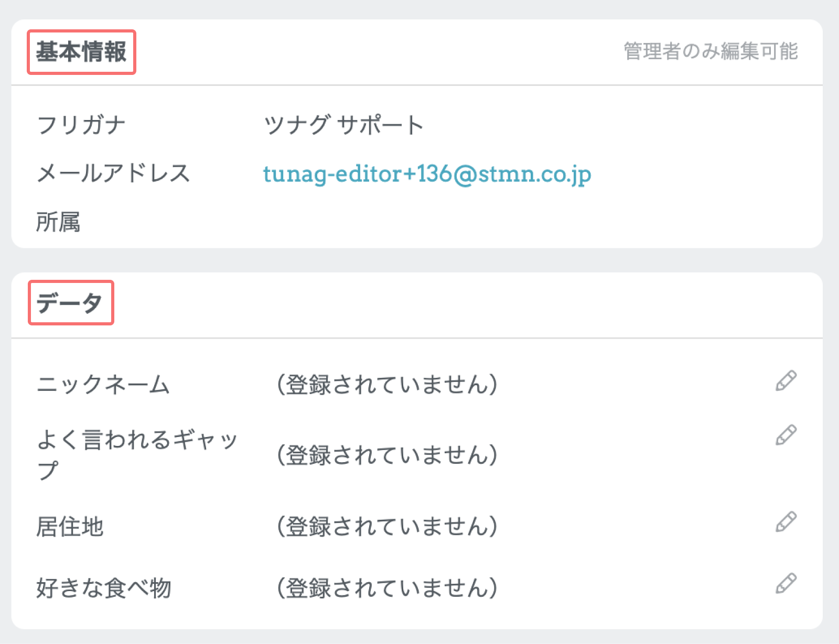Edit よく言われるギャップ via pencil icon

pos(786,435)
